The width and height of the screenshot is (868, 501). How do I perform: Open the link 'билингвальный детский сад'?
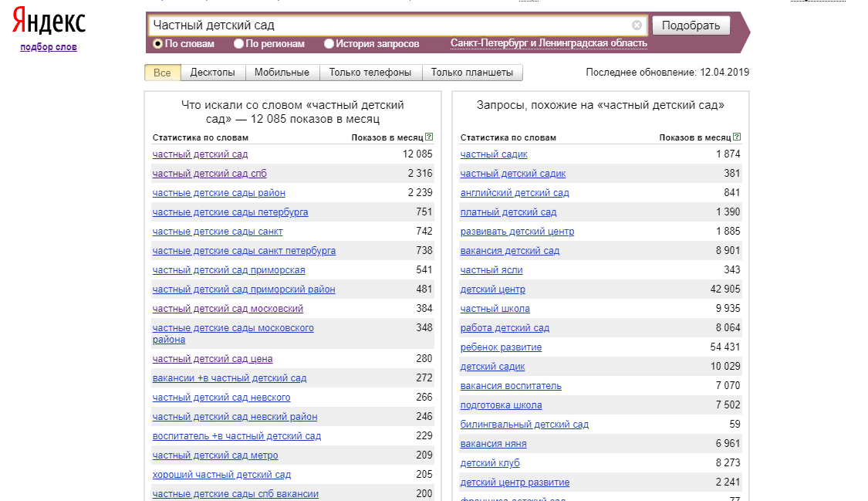pos(525,425)
